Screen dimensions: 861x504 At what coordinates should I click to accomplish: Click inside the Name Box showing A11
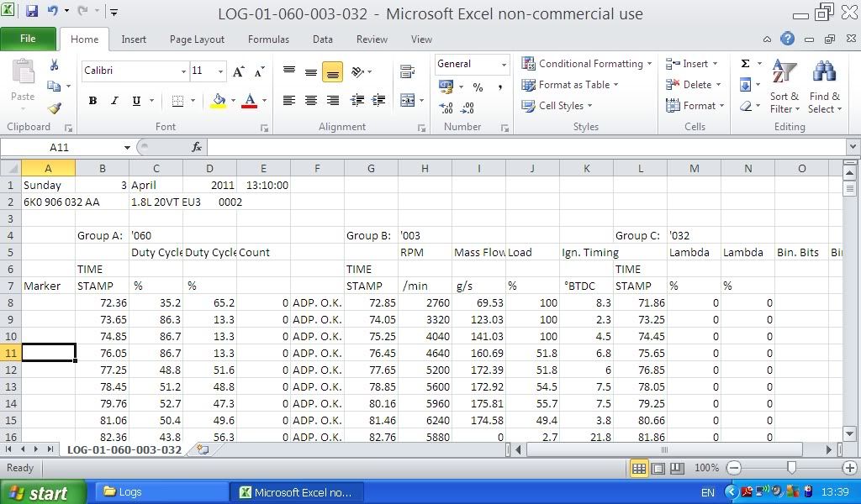tap(63, 147)
